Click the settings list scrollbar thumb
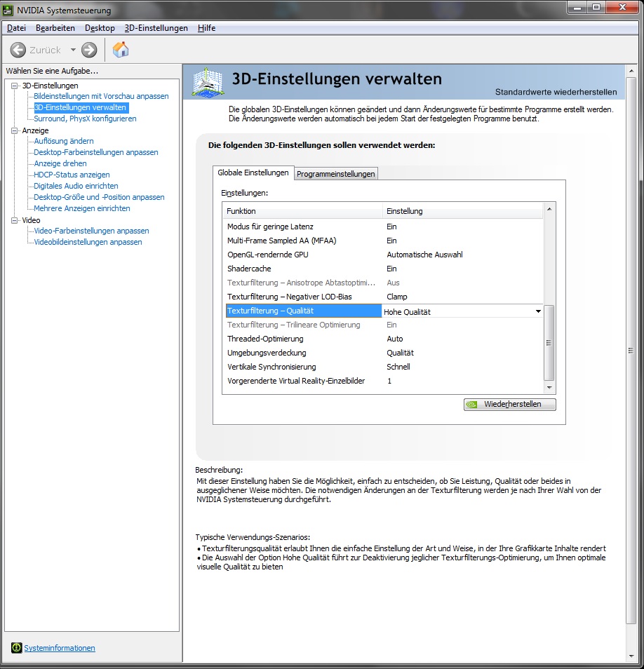This screenshot has height=669, width=644. coord(549,342)
